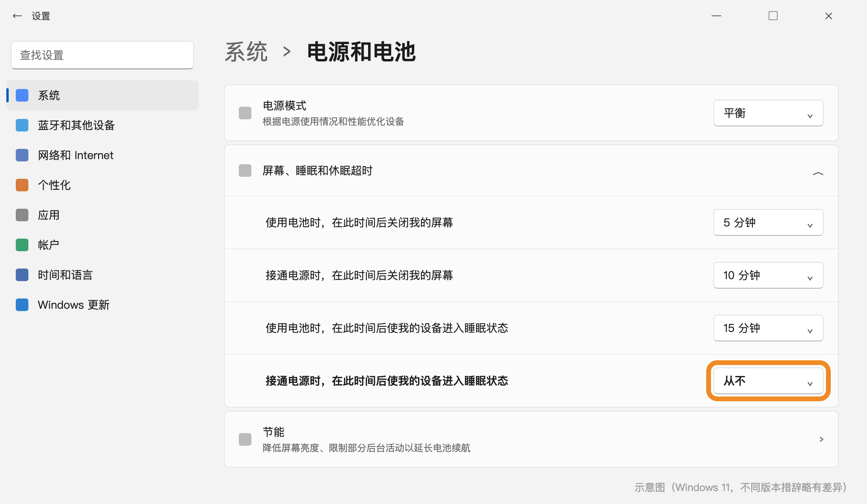Open the 10 分钟 plugged-in screen-off dropdown

[x=768, y=275]
